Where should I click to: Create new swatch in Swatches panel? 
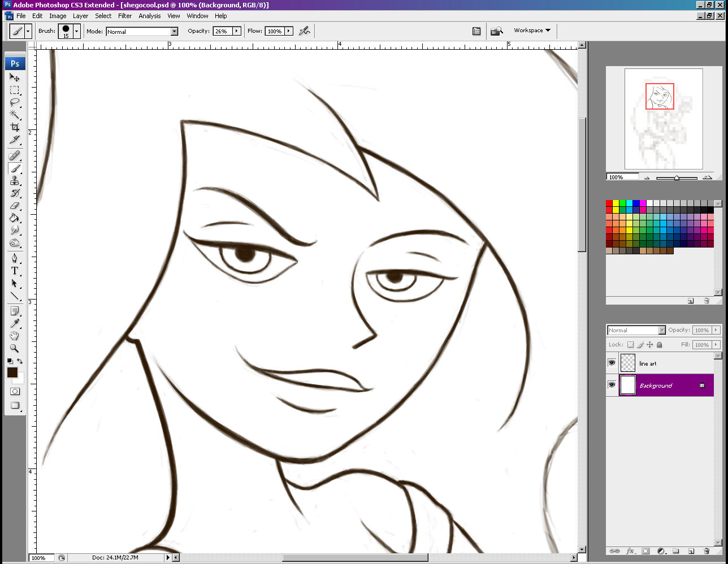[x=691, y=301]
